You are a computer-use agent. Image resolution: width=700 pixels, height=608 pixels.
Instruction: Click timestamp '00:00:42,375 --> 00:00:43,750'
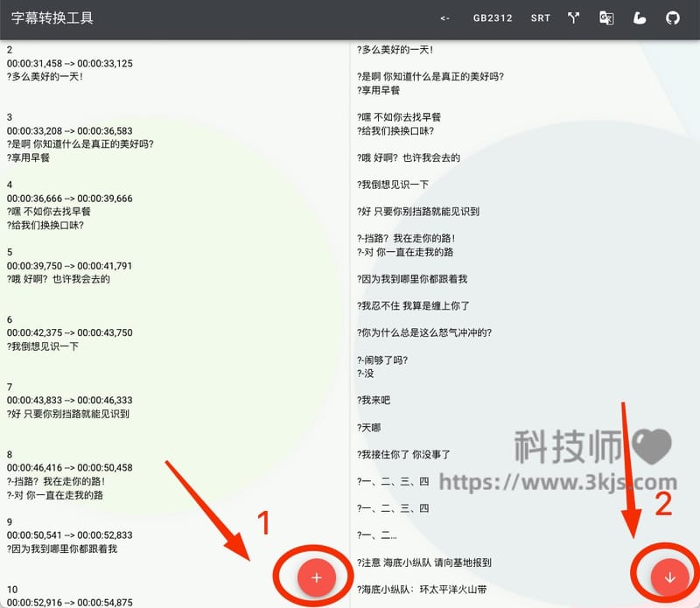[x=70, y=332]
